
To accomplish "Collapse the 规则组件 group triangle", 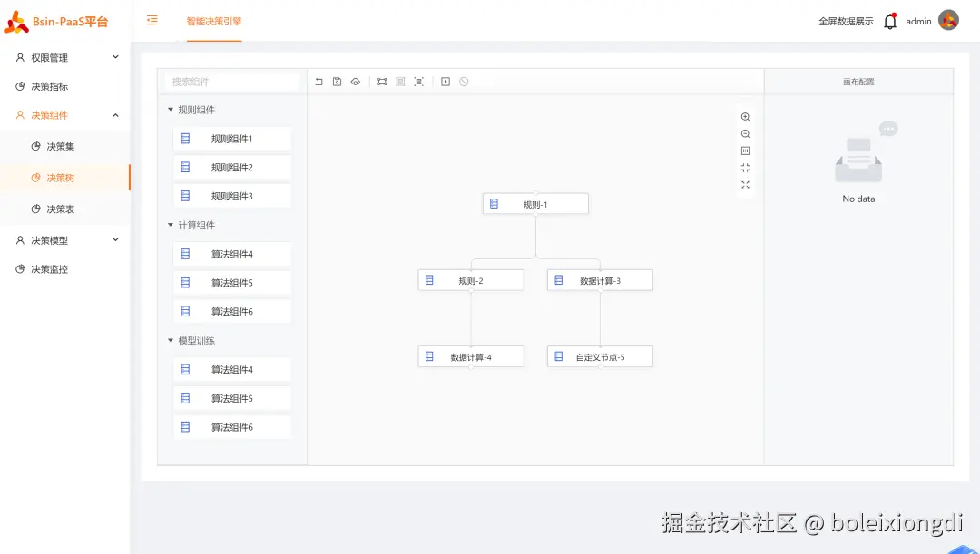I will point(170,110).
